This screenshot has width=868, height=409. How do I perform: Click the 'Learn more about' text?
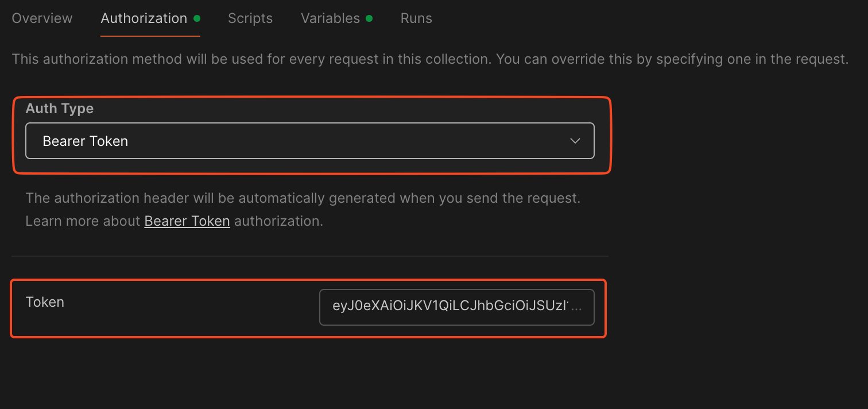[x=83, y=221]
